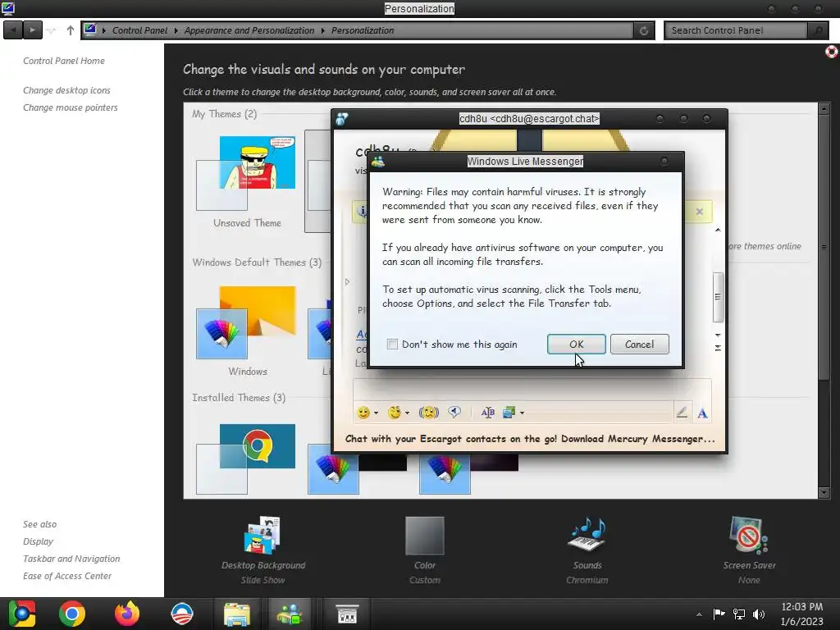Click the Search Control Panel field
840x630 pixels.
click(x=736, y=30)
